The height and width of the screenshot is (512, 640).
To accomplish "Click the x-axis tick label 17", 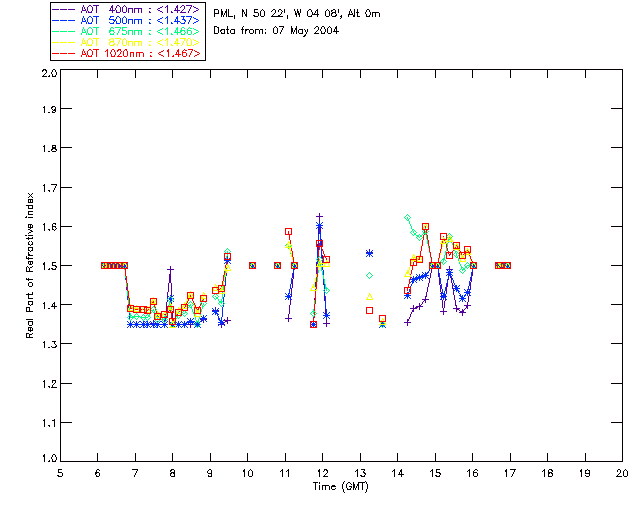I will pos(510,473).
